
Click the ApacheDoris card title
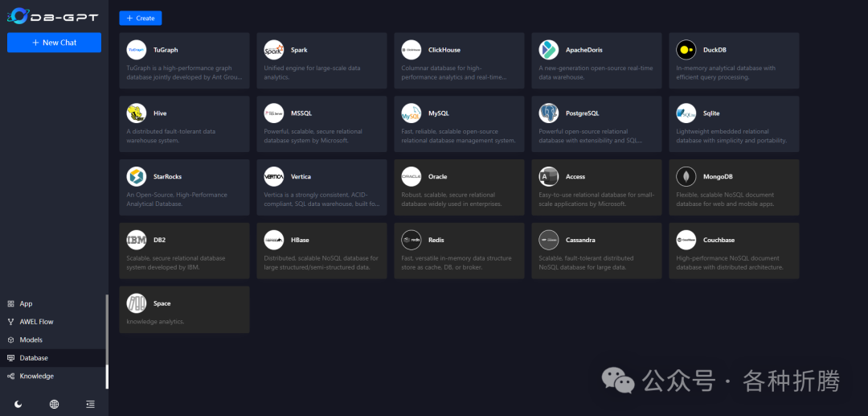pos(584,50)
